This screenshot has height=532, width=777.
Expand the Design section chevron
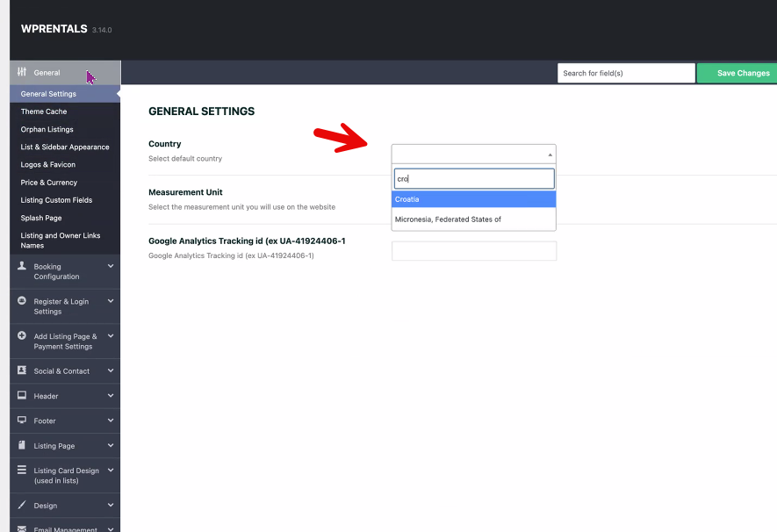[x=111, y=505]
